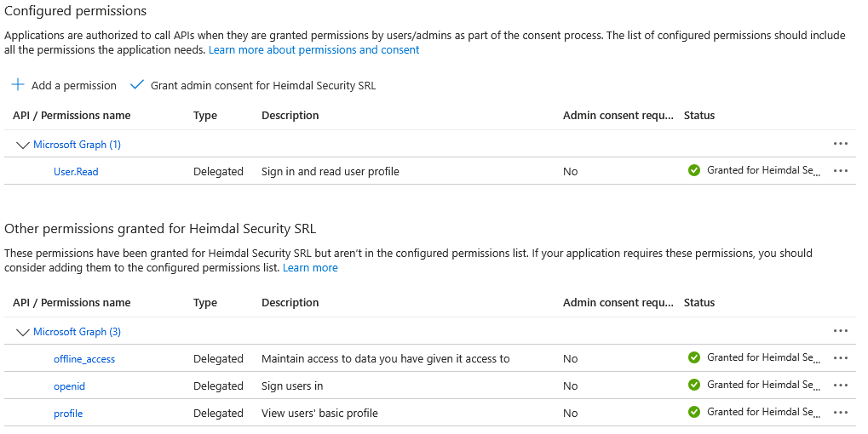868x434 pixels.
Task: Open the Microsoft Graph (3) API link
Action: (77, 332)
